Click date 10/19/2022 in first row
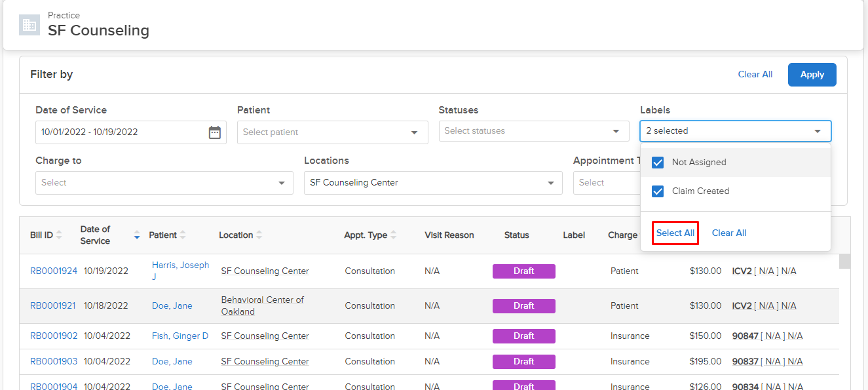 (106, 271)
